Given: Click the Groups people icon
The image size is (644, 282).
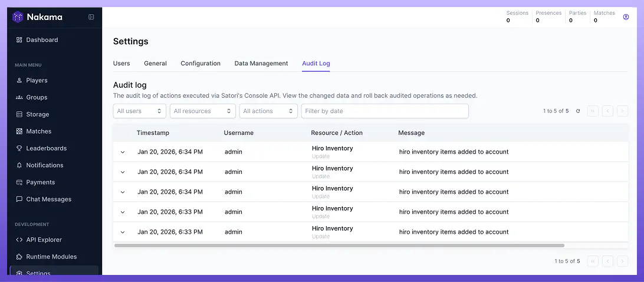Looking at the screenshot, I should point(19,97).
